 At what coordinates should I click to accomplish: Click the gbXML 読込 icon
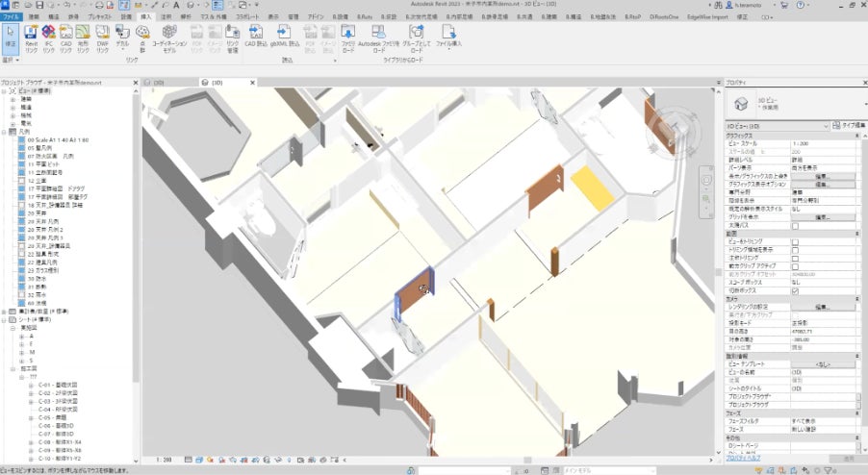[x=286, y=36]
